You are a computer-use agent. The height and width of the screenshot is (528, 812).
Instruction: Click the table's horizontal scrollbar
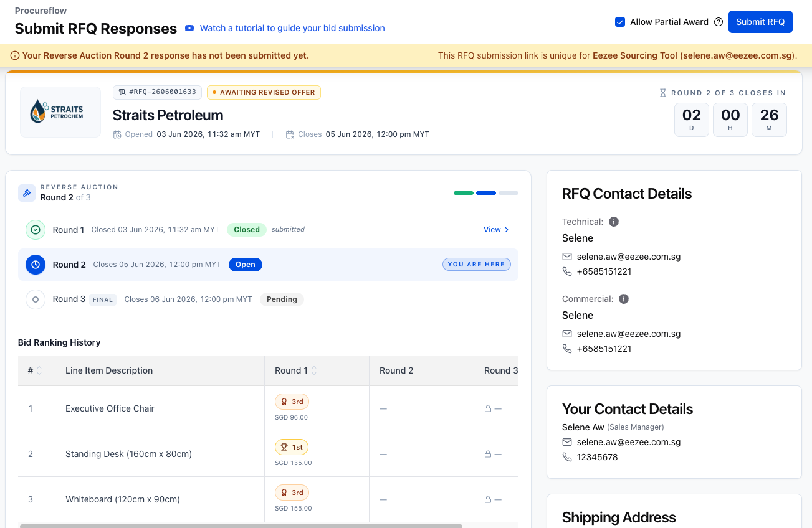coord(241,526)
